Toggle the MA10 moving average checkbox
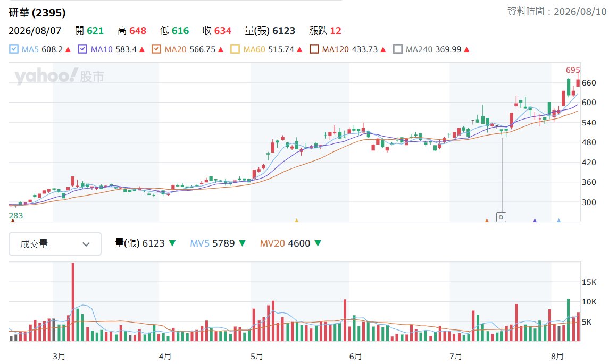 click(x=82, y=49)
